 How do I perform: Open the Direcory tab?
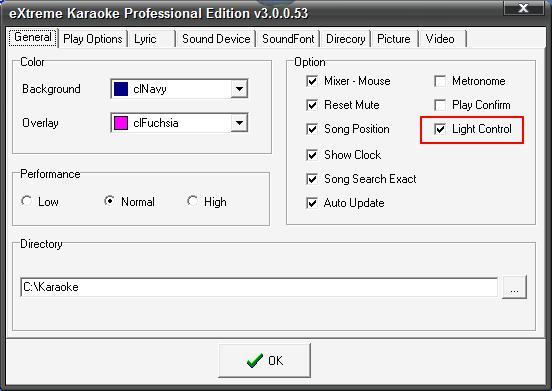(x=345, y=39)
